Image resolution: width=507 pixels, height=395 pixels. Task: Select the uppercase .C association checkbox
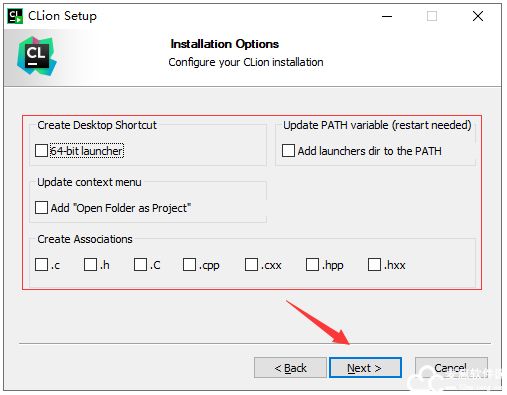[x=140, y=265]
